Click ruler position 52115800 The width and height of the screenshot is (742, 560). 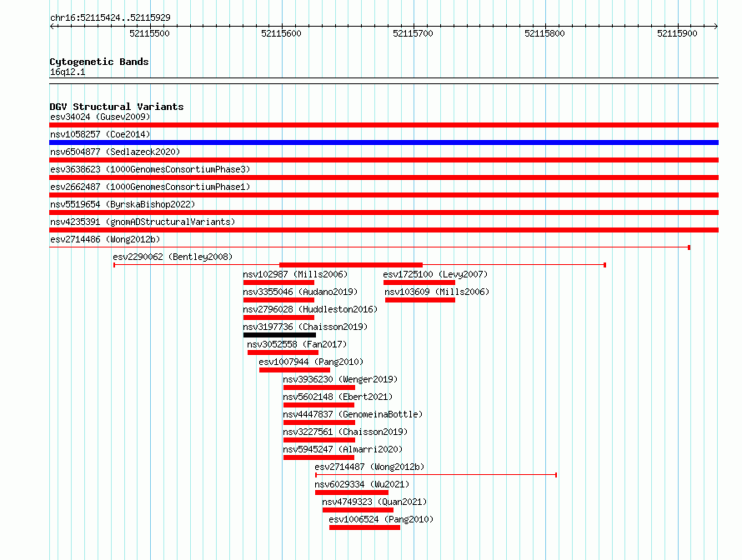[544, 33]
